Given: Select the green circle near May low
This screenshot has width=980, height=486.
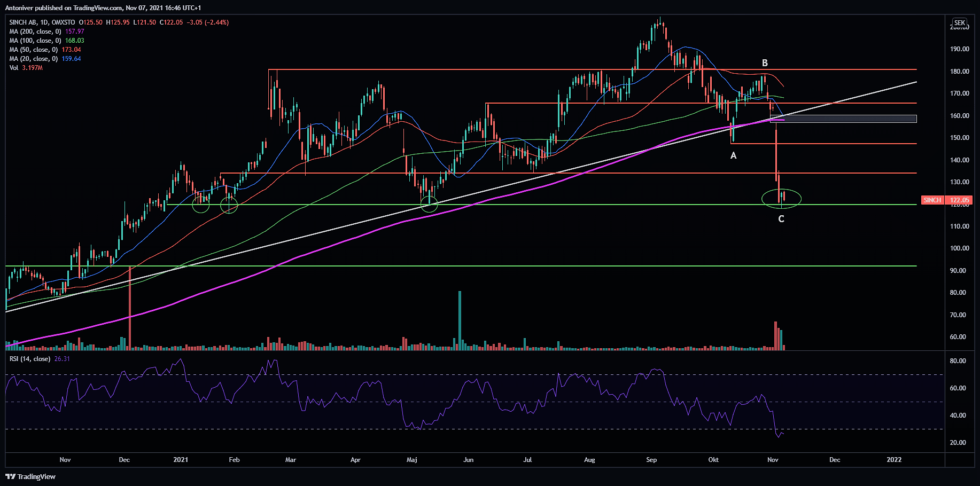Looking at the screenshot, I should click(x=429, y=203).
